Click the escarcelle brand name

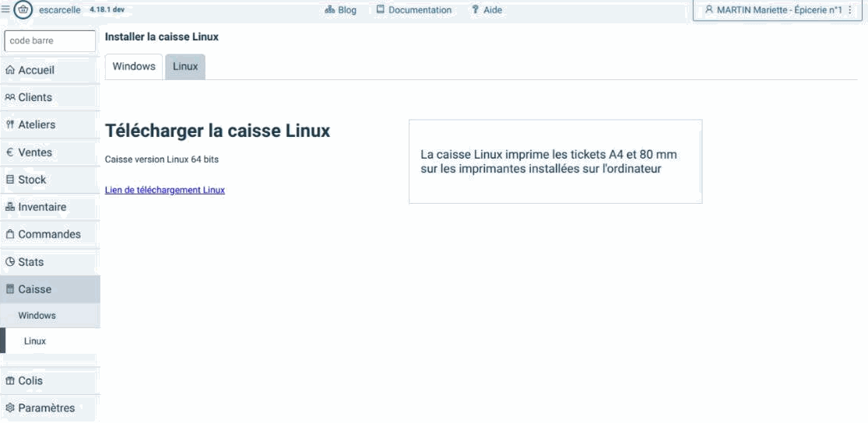(60, 10)
